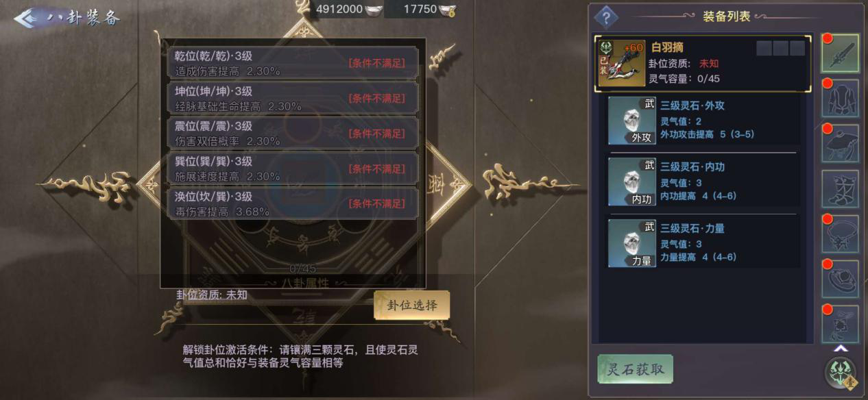868x400 pixels.
Task: Click the 三级灵石·力量 stone icon
Action: click(x=631, y=242)
